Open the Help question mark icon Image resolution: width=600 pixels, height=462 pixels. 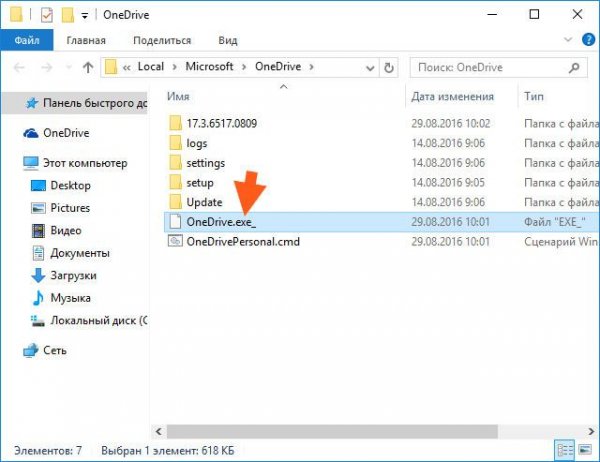tap(589, 39)
